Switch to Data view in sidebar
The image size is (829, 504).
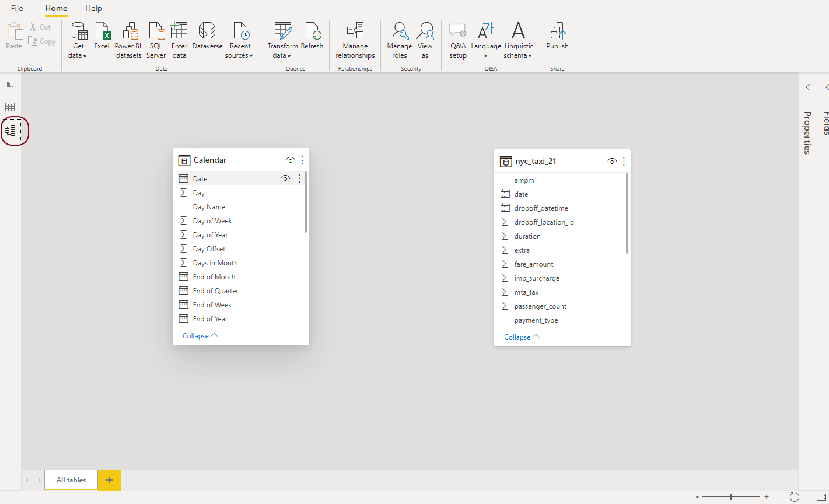pyautogui.click(x=10, y=107)
